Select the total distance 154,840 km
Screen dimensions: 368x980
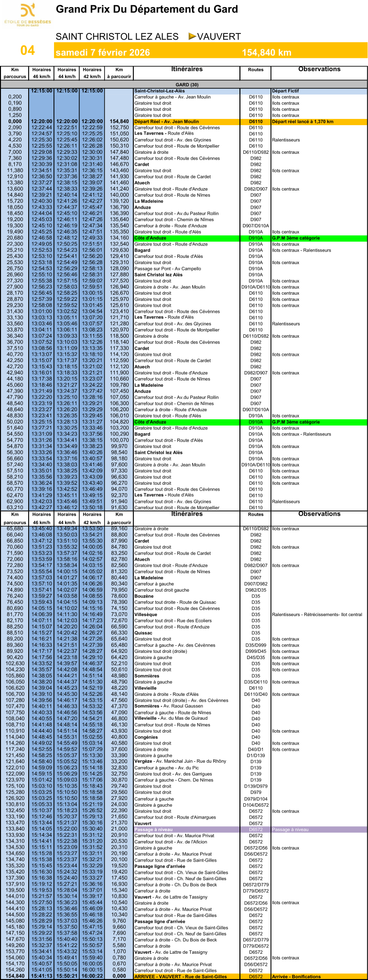tap(266, 53)
